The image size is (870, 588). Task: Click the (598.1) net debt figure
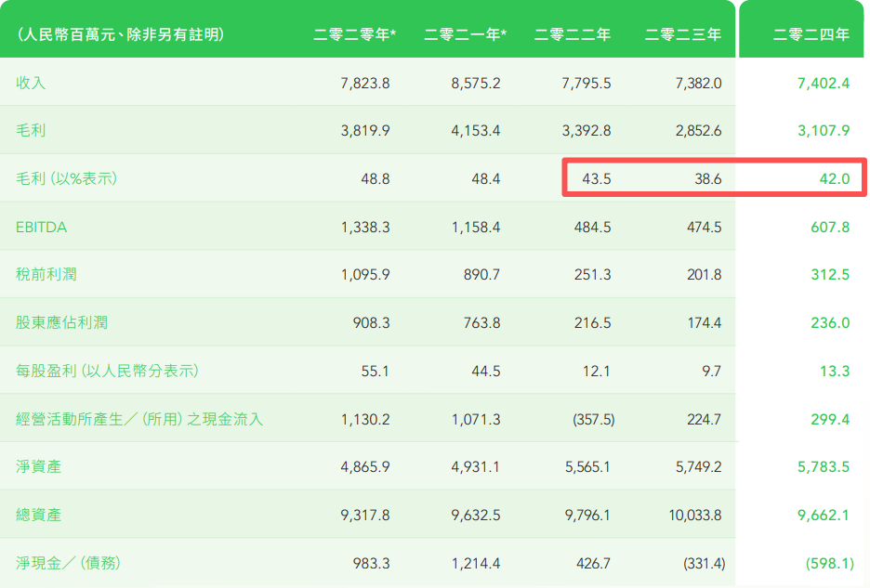[x=829, y=564]
